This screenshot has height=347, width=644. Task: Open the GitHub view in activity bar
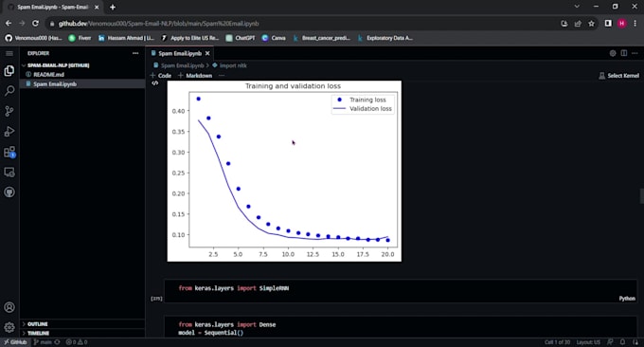click(9, 192)
